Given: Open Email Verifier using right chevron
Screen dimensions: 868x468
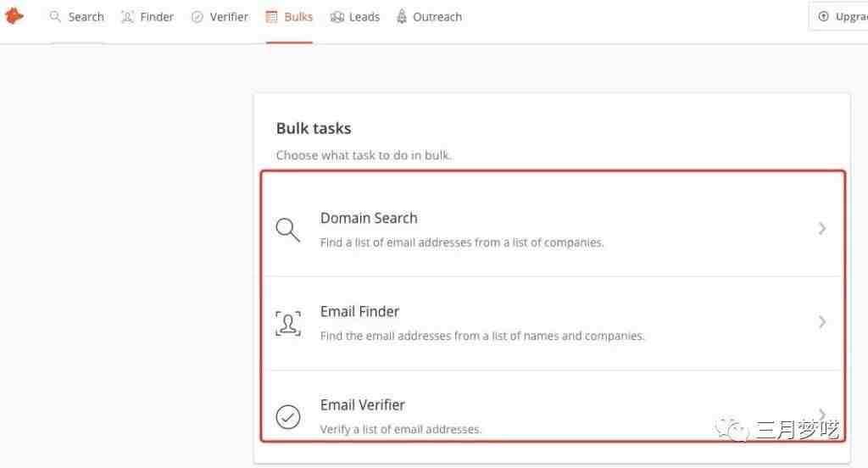Looking at the screenshot, I should click(822, 415).
